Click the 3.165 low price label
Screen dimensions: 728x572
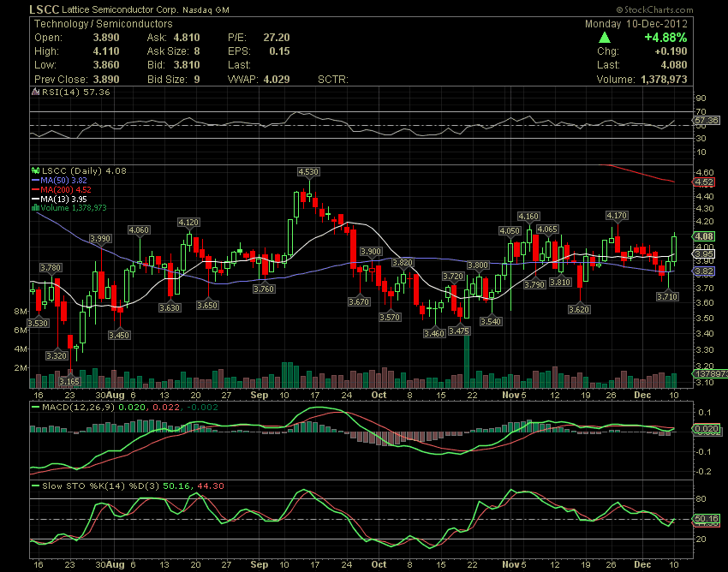[69, 382]
